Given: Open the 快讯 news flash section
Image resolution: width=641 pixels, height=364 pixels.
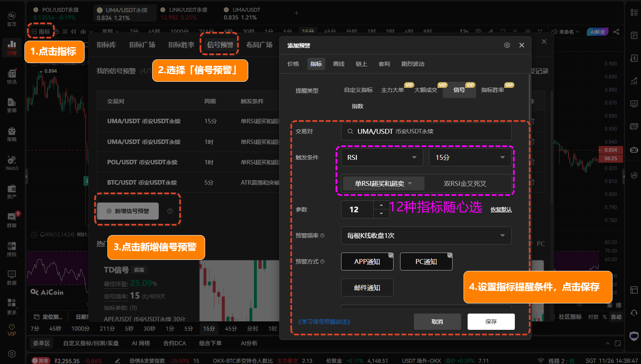Looking at the screenshot, I should tap(12, 77).
